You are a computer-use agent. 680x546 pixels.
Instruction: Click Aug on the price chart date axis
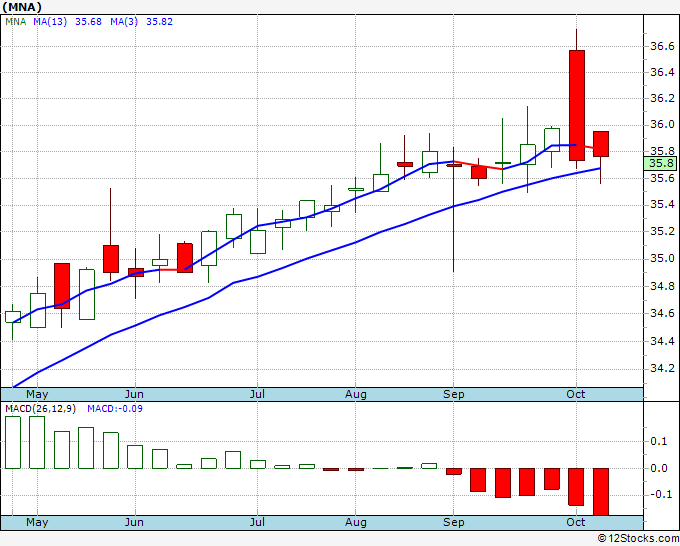(356, 394)
